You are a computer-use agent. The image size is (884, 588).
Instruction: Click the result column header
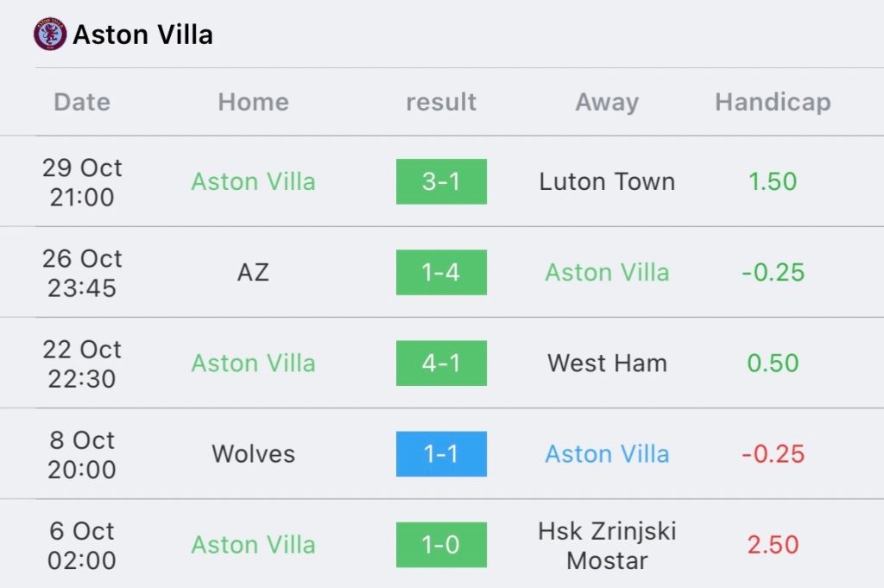(x=441, y=102)
